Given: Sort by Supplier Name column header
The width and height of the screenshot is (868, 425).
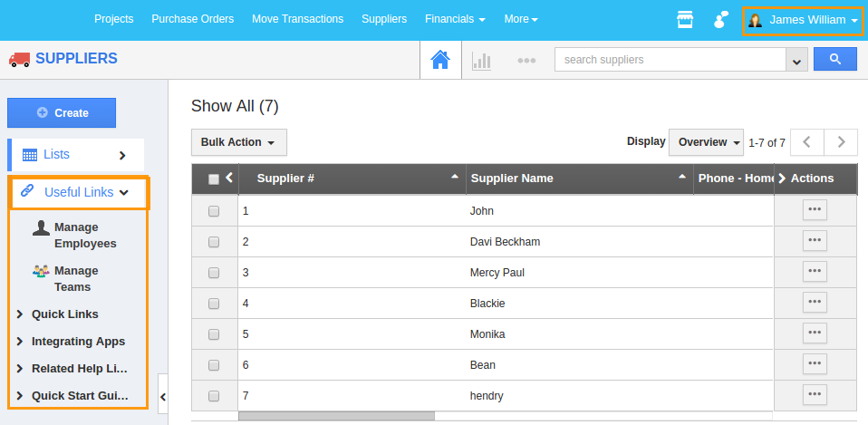Looking at the screenshot, I should [x=512, y=179].
